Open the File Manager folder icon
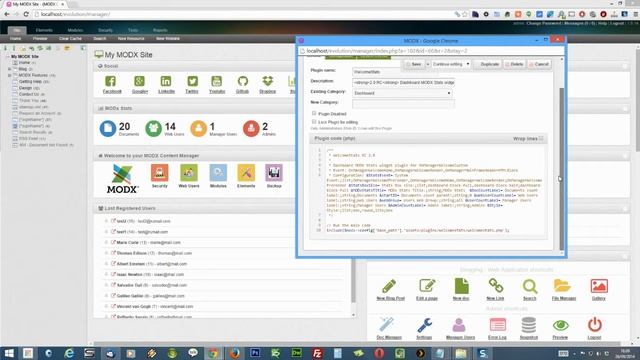Viewport: 640px width, 360px height. pos(562,286)
